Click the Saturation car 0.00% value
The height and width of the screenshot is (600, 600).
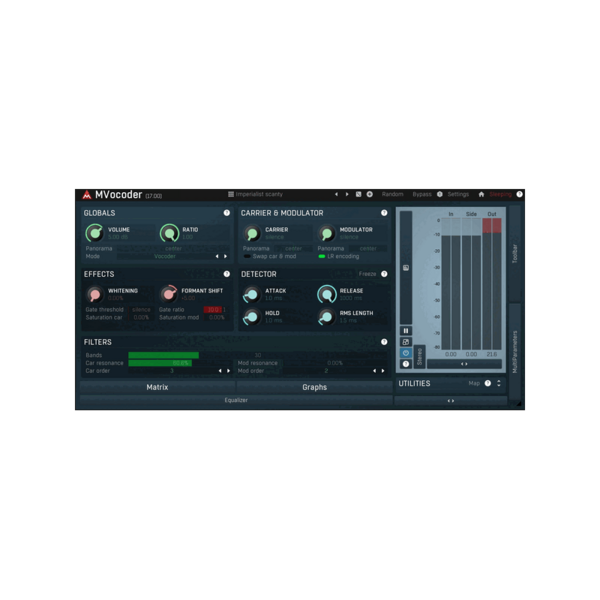141,317
